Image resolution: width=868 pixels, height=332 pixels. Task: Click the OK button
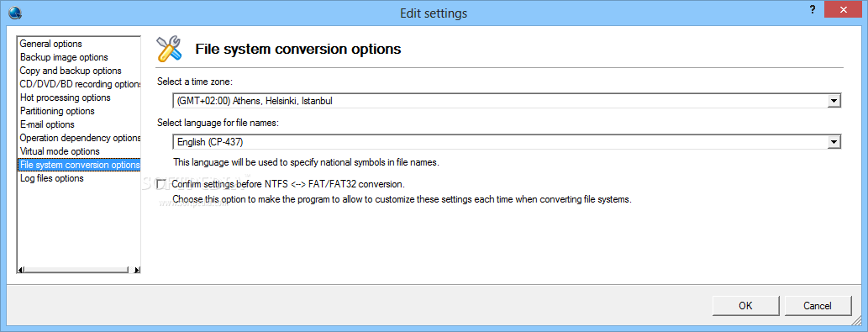745,305
